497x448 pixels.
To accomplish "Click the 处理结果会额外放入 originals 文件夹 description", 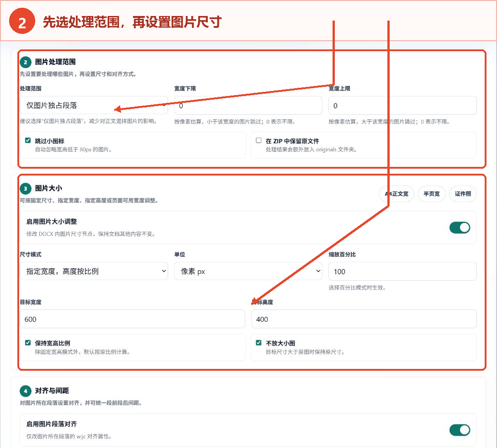I will click(x=311, y=149).
